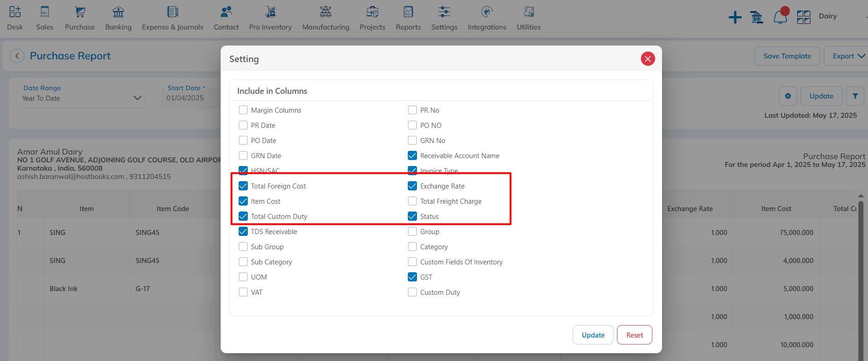Open the Utilities module icon

click(x=529, y=11)
